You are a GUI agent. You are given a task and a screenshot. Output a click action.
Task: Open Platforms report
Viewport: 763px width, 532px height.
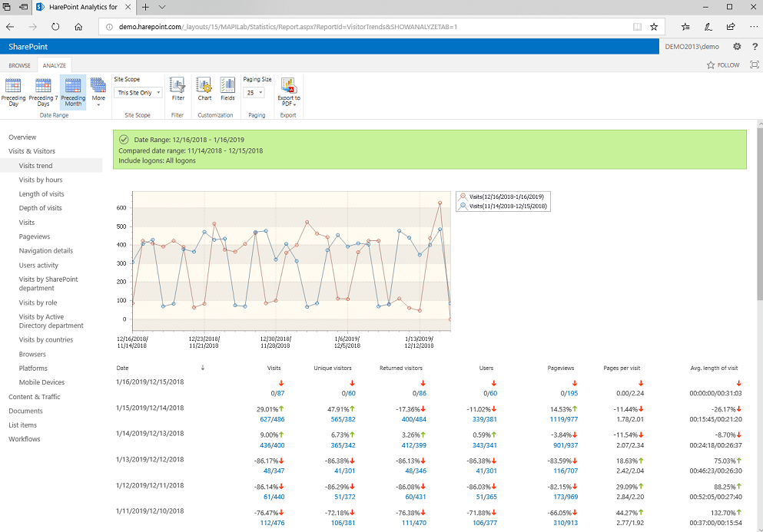[x=33, y=368]
